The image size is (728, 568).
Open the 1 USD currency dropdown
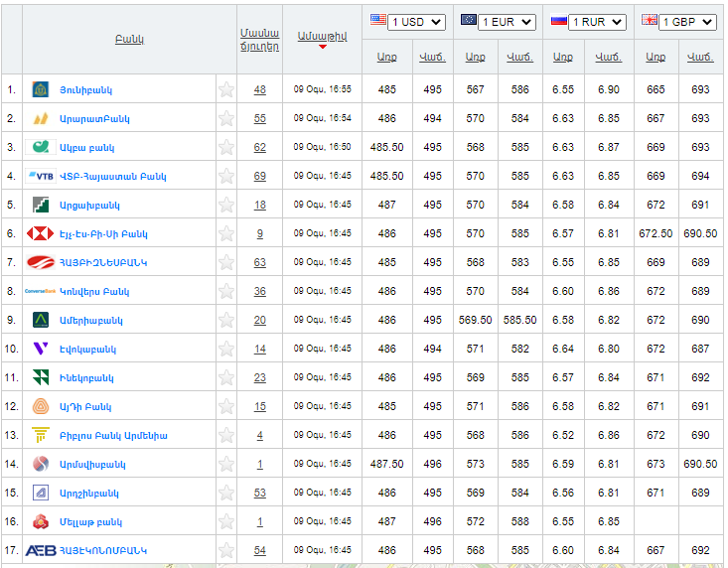coord(417,22)
